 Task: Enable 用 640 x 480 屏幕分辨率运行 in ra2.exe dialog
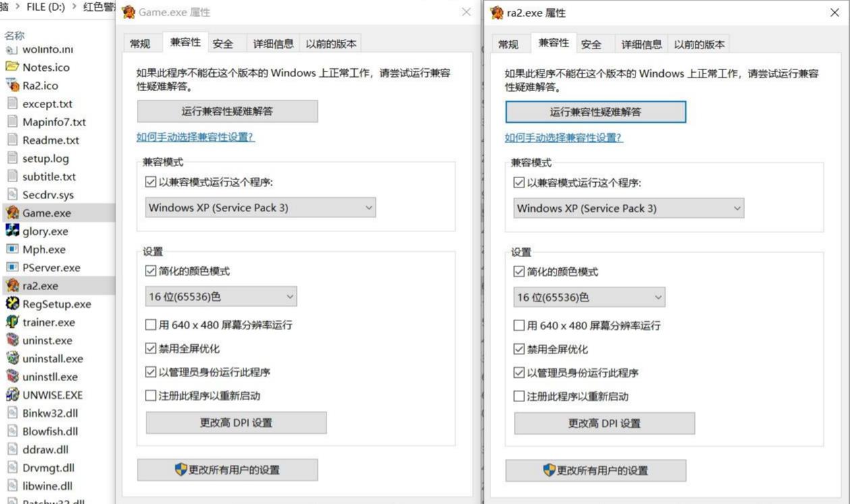[x=519, y=326]
